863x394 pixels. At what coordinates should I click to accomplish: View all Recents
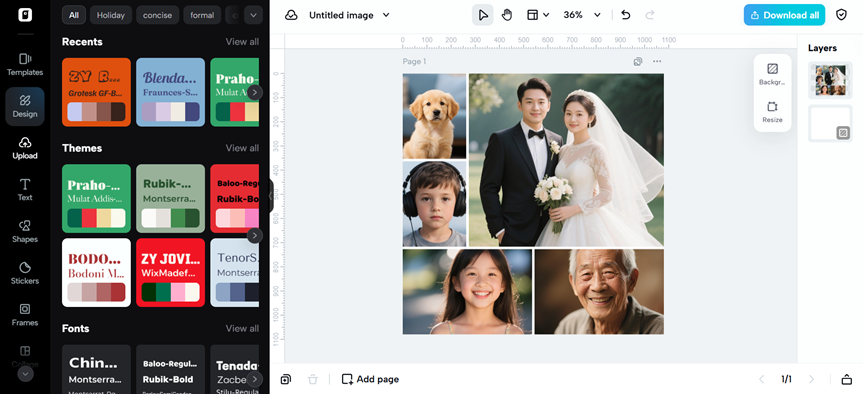pos(242,42)
